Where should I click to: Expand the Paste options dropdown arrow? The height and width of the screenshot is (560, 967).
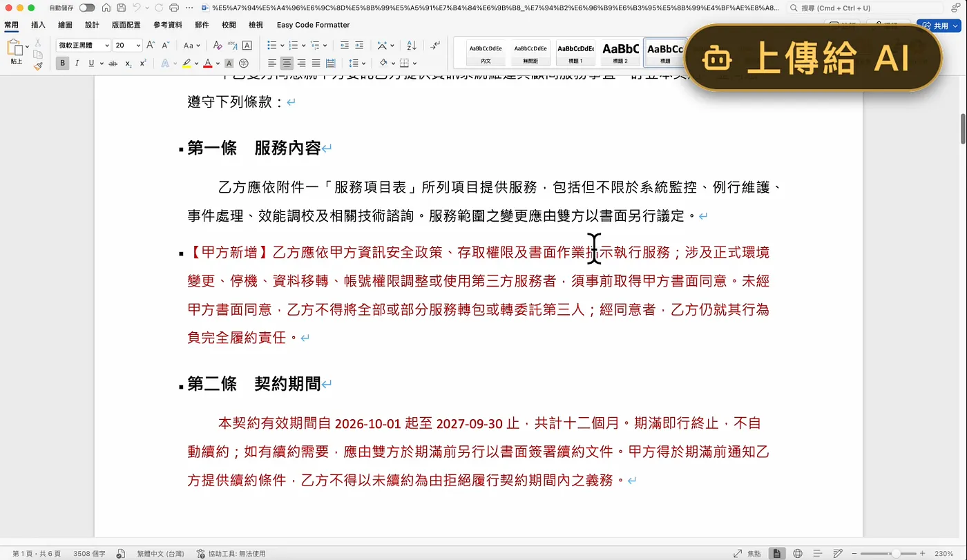(x=28, y=48)
